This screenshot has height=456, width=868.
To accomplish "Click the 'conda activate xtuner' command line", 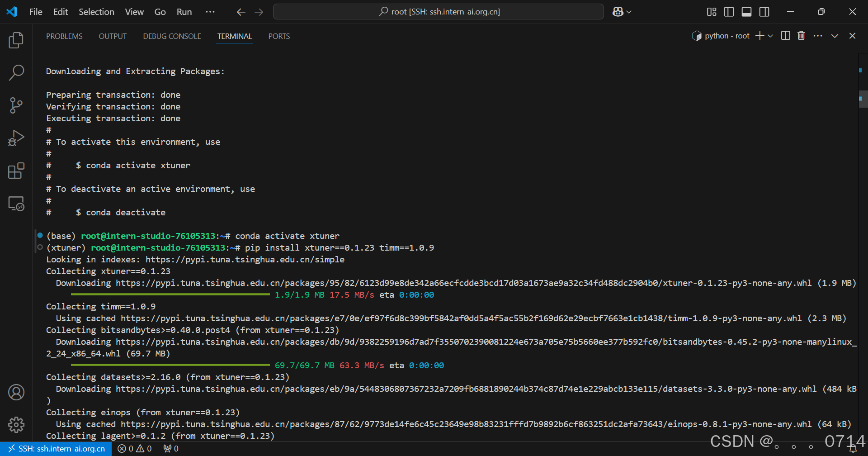I will [287, 236].
